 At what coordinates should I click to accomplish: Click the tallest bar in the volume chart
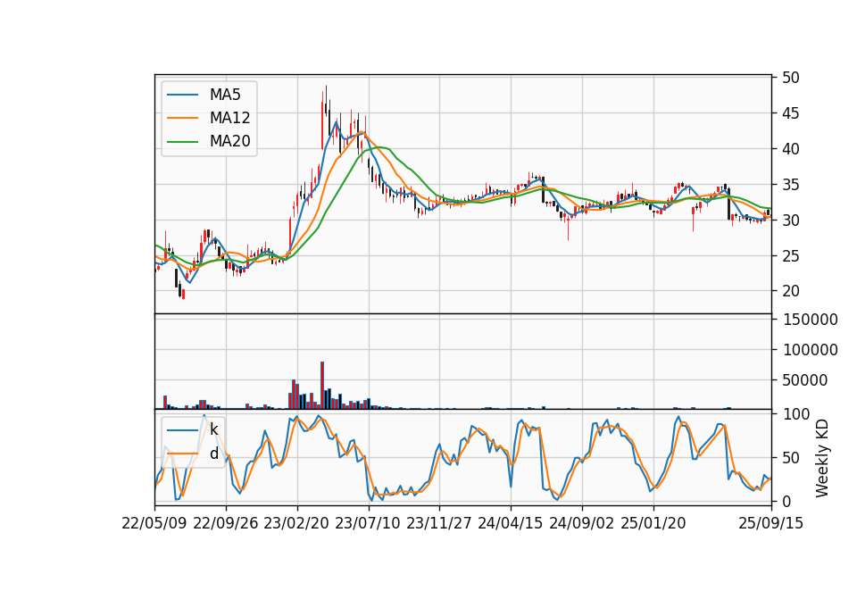click(322, 386)
